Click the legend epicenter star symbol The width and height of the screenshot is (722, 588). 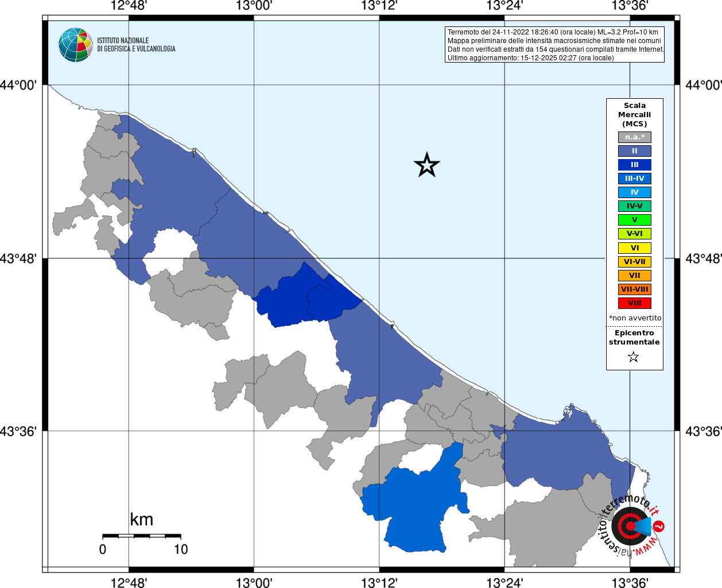point(634,357)
